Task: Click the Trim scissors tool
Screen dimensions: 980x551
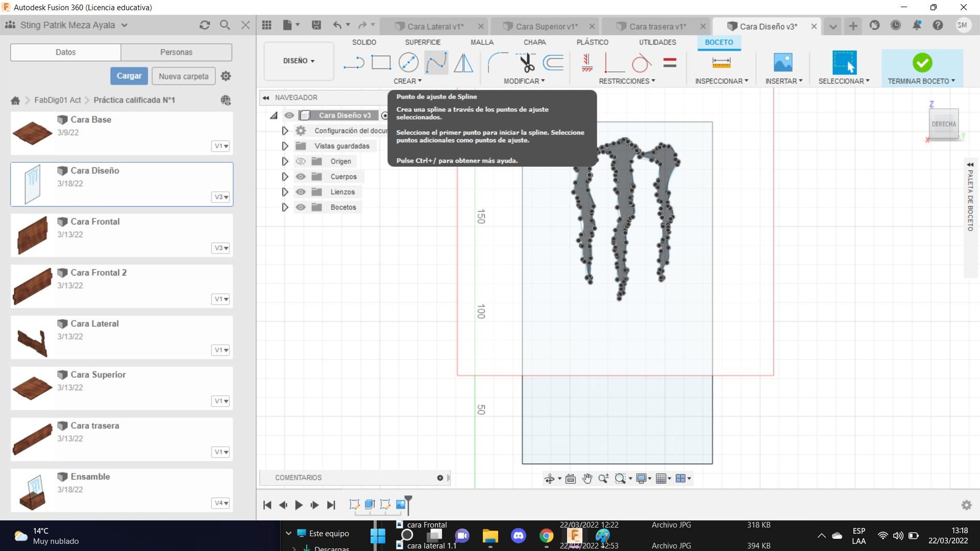Action: click(x=526, y=63)
